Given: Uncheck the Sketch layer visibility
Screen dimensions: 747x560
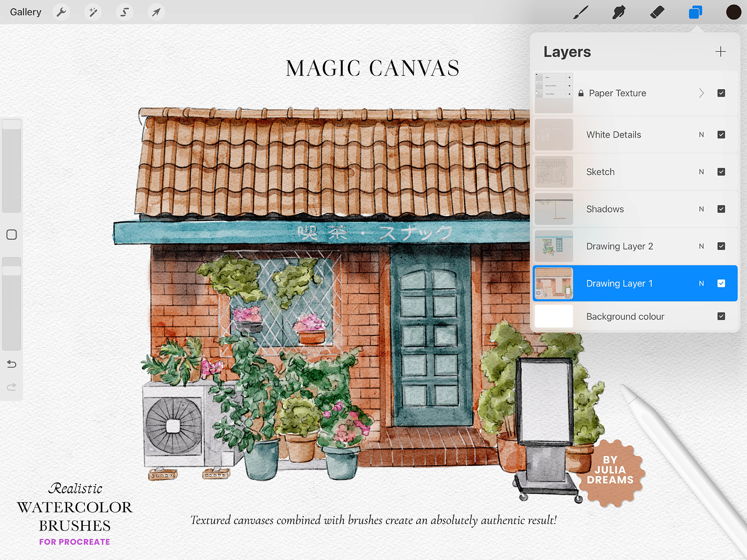Looking at the screenshot, I should tap(721, 172).
